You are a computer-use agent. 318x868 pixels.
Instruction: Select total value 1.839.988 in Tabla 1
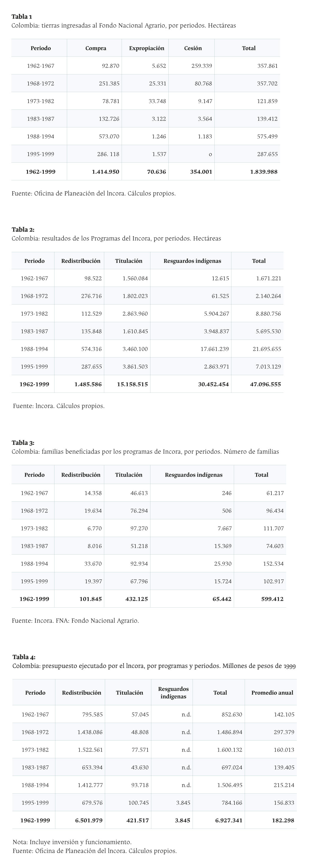click(x=264, y=172)
